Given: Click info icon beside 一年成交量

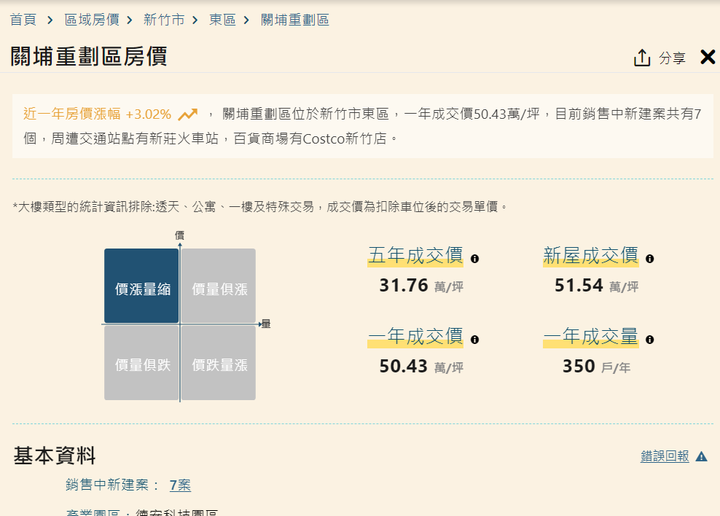Looking at the screenshot, I should coord(650,340).
